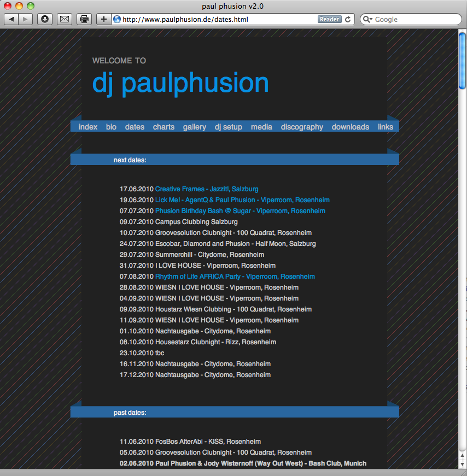Select '31.07.2010 I LOVE HOUSE' row
Screen dimensions: 467x476
click(x=197, y=266)
